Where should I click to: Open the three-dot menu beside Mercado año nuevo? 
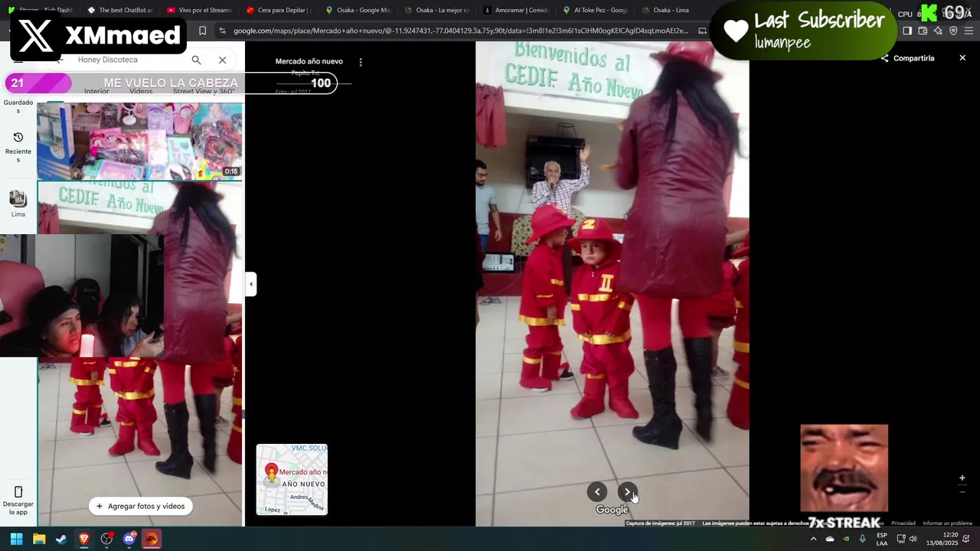(x=361, y=62)
